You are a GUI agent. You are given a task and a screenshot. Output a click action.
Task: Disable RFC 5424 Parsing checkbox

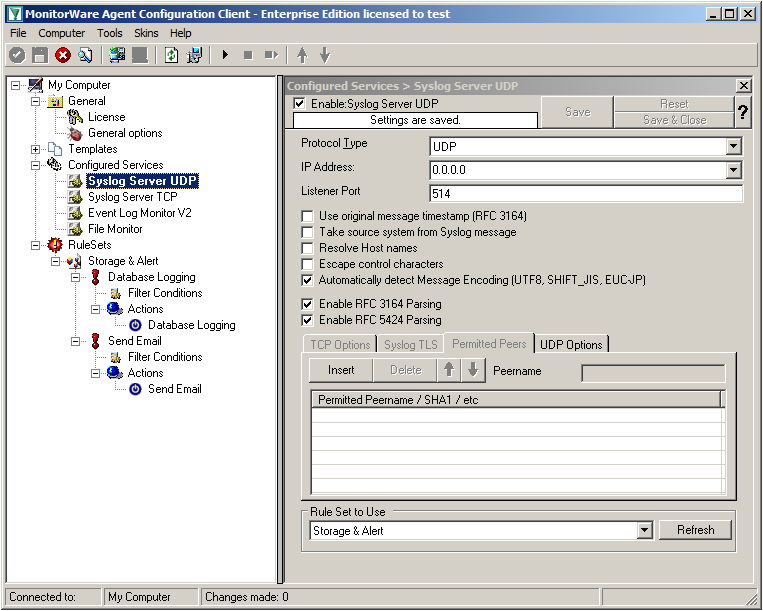tap(307, 320)
